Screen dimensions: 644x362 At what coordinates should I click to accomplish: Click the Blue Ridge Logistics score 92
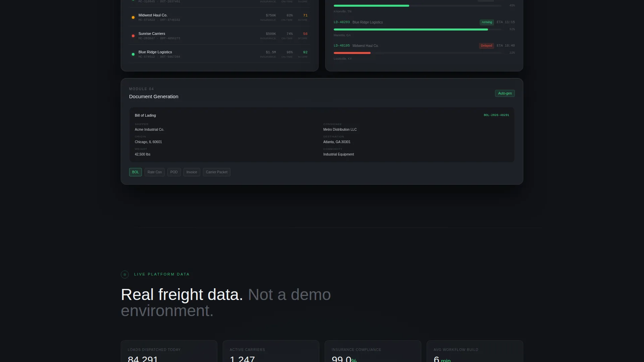coord(305,52)
